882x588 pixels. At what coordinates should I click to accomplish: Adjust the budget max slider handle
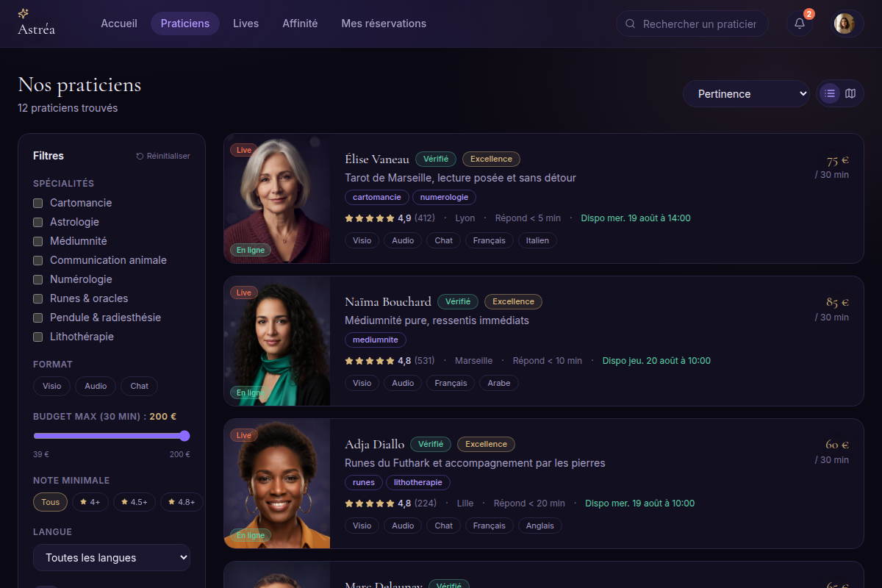point(184,436)
